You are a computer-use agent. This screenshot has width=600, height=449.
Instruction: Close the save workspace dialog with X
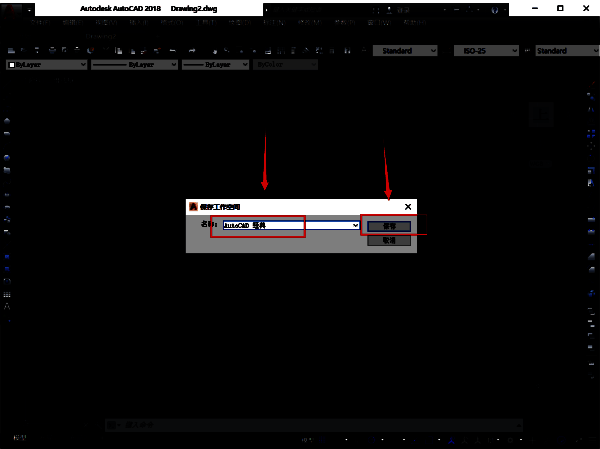[407, 207]
